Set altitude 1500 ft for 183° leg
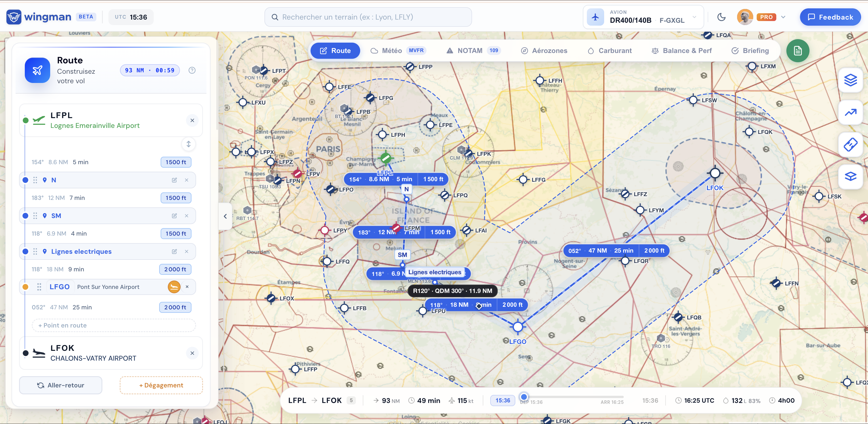Image resolution: width=868 pixels, height=424 pixels. pyautogui.click(x=176, y=198)
